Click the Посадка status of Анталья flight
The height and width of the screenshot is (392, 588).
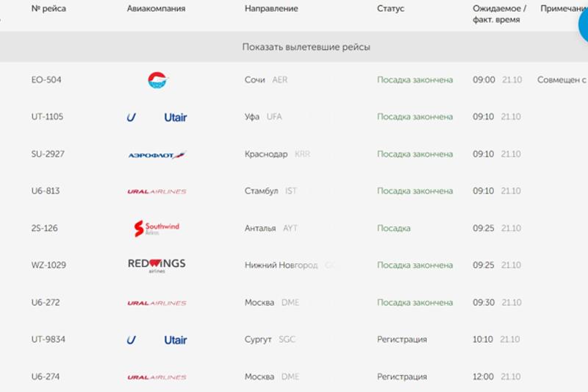(393, 229)
